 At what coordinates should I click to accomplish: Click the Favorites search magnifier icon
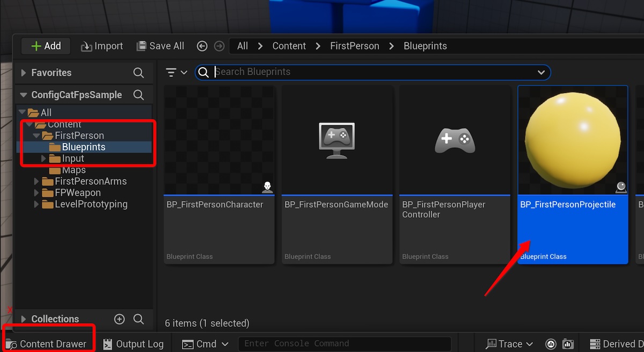pos(138,73)
